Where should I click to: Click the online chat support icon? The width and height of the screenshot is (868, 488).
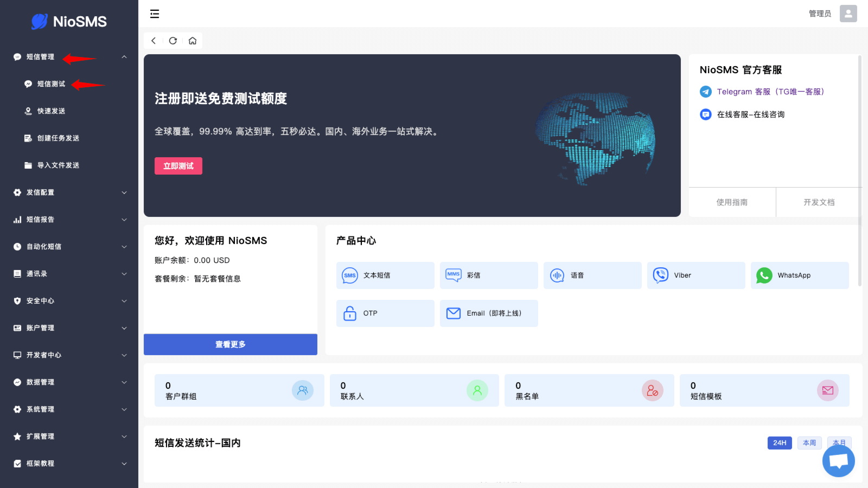[706, 114]
